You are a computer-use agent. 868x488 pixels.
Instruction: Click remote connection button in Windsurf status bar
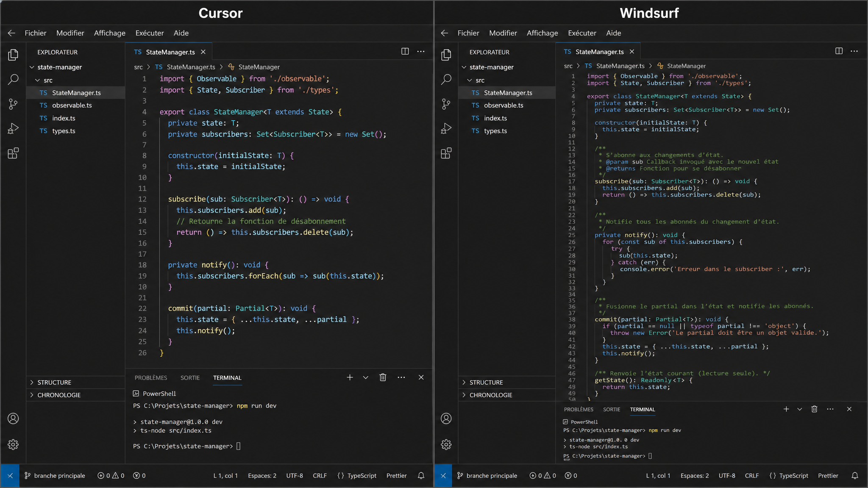coord(443,476)
